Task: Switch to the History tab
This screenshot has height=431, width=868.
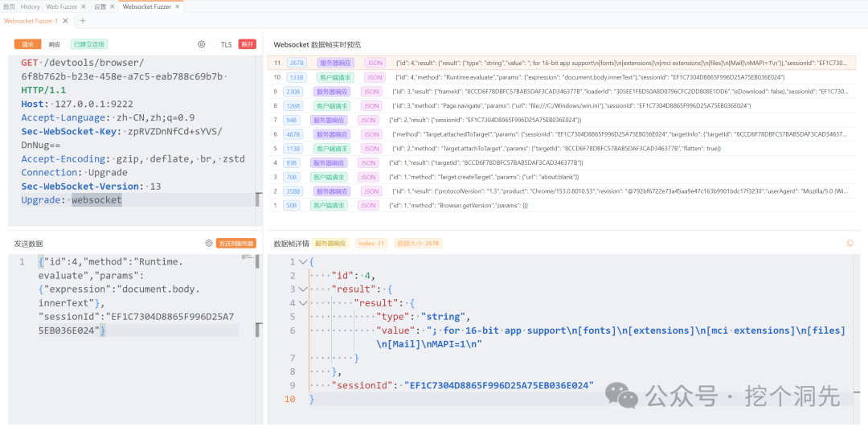Action: (x=31, y=6)
